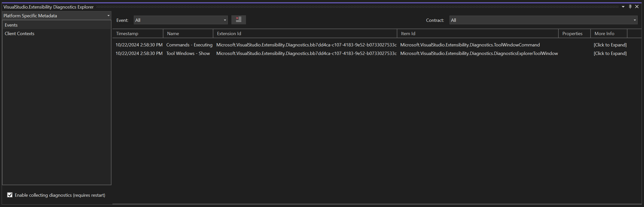Viewport: 644px width, 207px height.
Task: Open the window position options arrow
Action: pos(623,7)
